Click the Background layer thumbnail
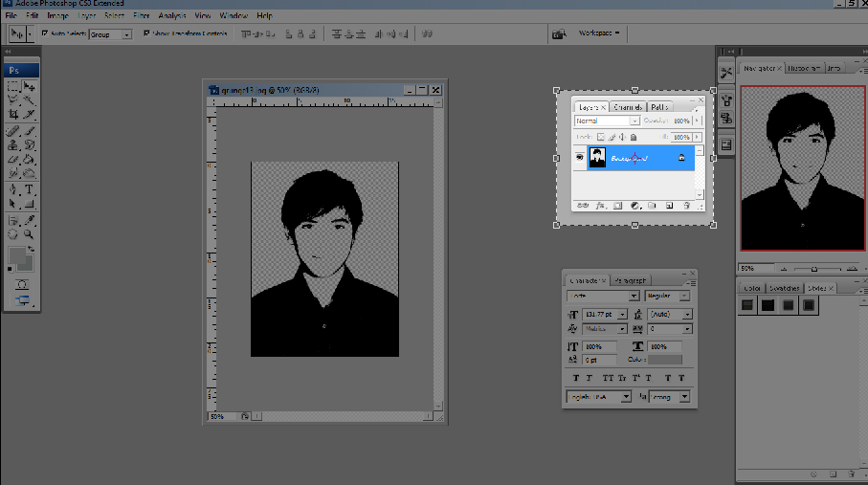This screenshot has height=485, width=868. point(598,157)
